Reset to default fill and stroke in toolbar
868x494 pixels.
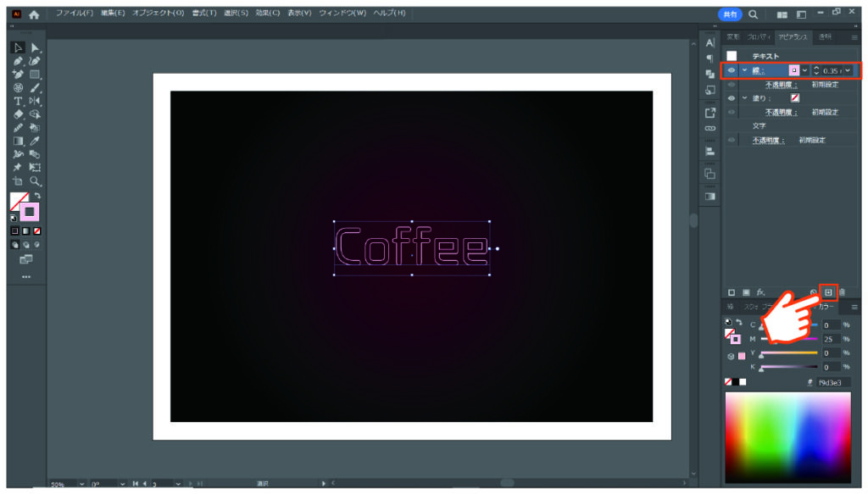[14, 218]
